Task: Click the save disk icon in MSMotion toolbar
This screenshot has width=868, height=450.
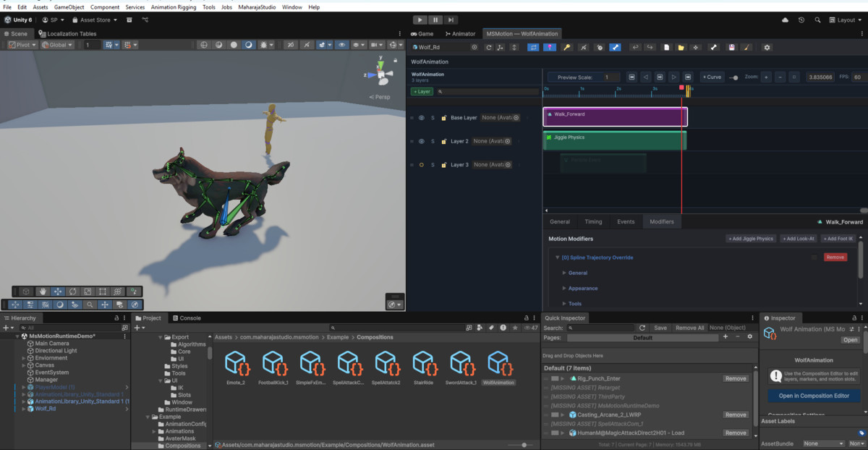Action: coord(732,47)
